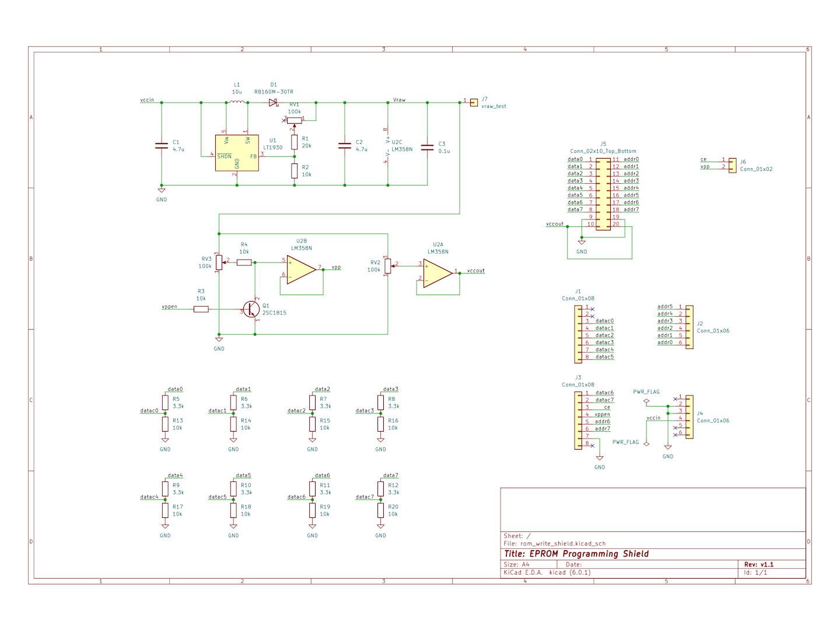Select the LT1930 U1 chip symbol
The image size is (840, 630).
tap(237, 153)
